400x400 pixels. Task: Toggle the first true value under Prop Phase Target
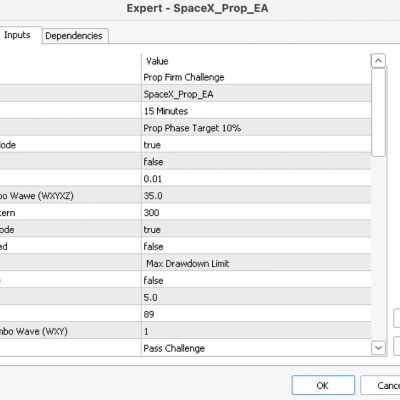[256, 145]
